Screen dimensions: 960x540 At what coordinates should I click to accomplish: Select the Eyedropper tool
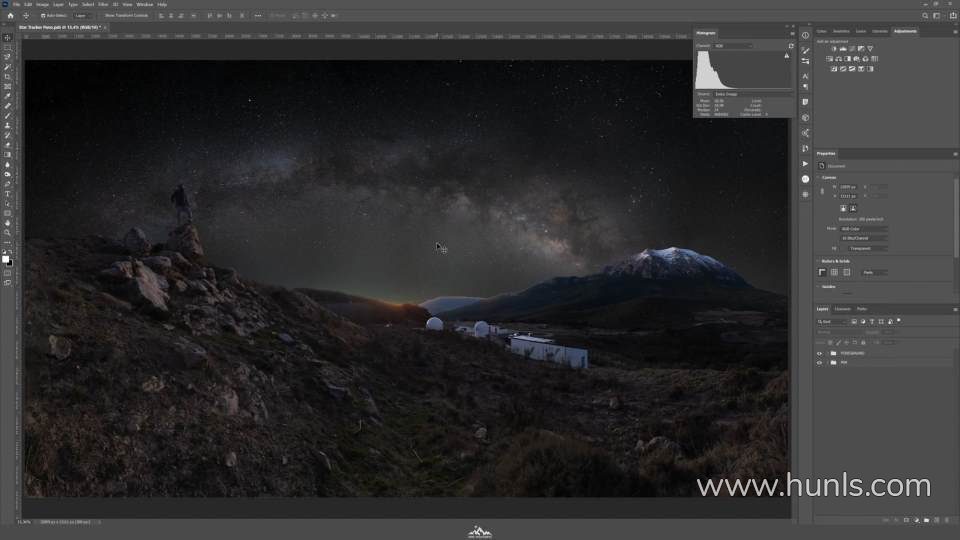(7, 96)
